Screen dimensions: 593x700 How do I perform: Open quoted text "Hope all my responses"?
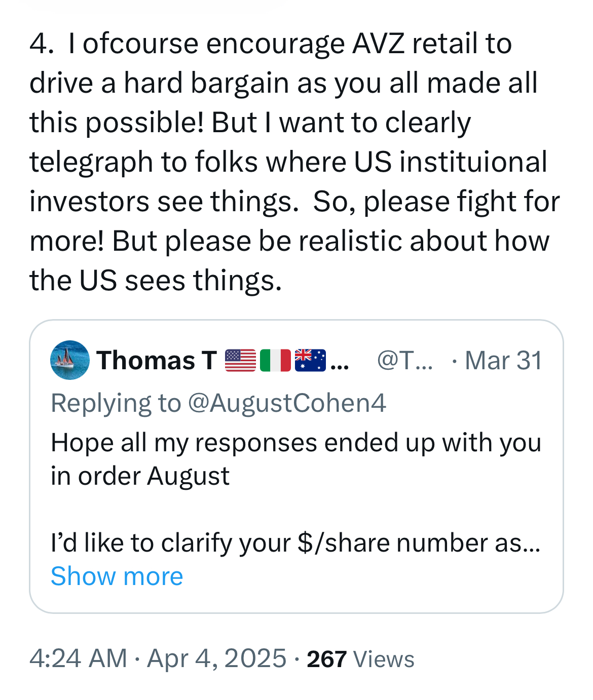(296, 443)
